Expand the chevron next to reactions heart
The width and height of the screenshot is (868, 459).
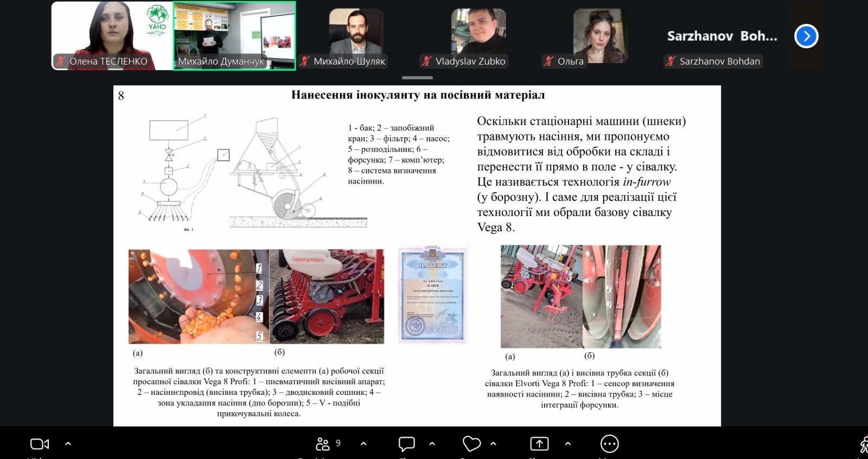pyautogui.click(x=493, y=444)
